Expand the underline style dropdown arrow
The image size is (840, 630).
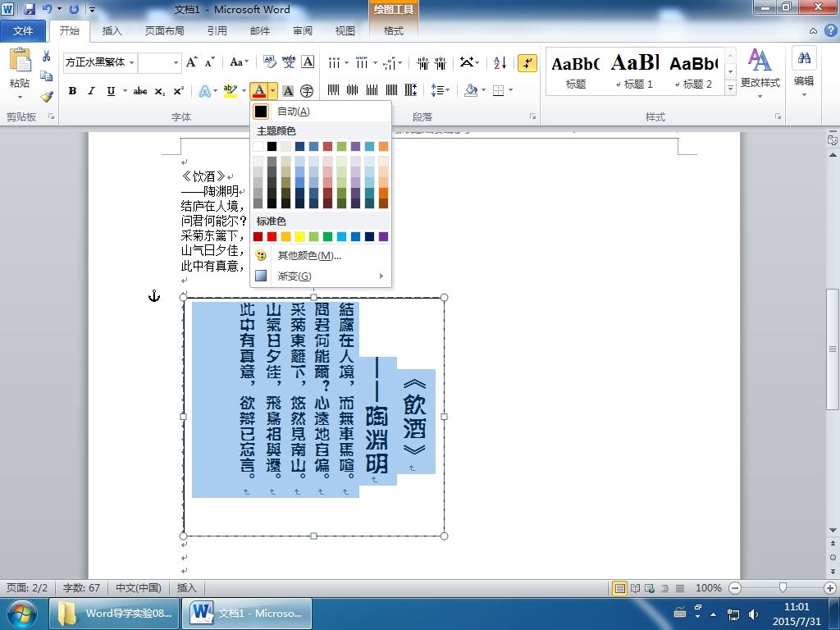125,91
